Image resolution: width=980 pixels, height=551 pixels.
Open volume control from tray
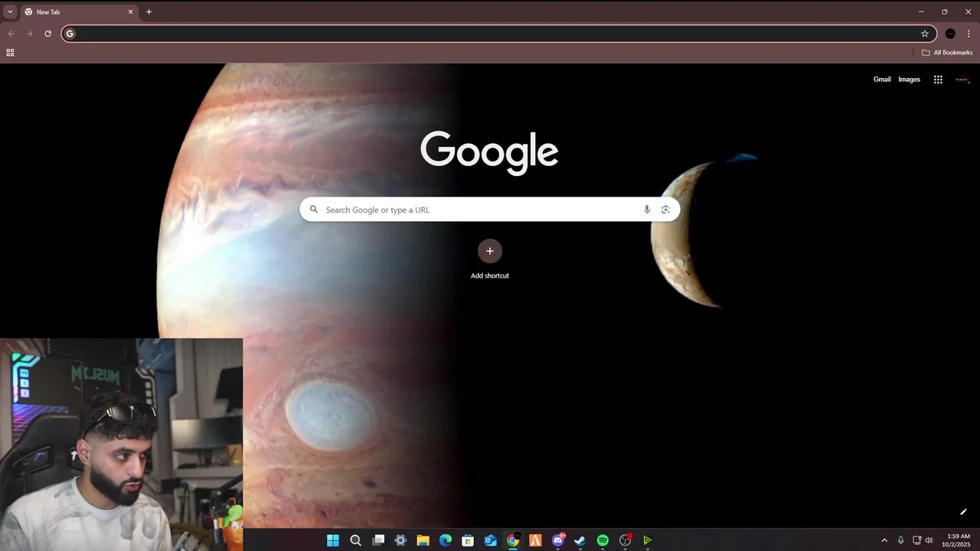[929, 540]
